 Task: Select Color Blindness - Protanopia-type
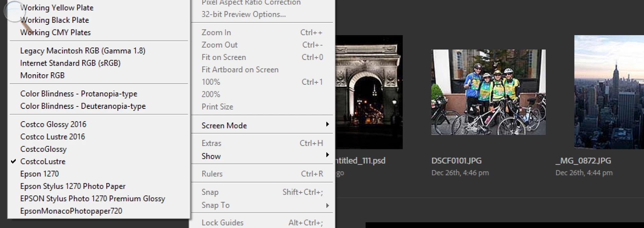[99, 94]
